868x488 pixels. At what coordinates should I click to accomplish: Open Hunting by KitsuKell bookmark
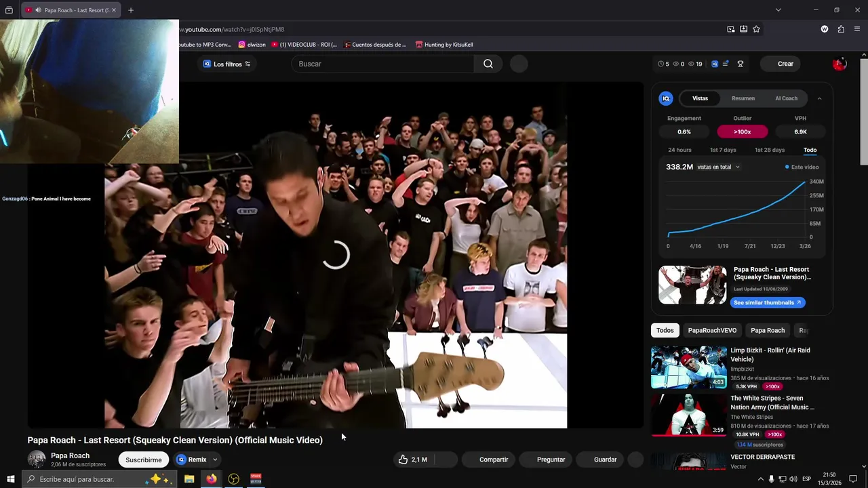(444, 45)
